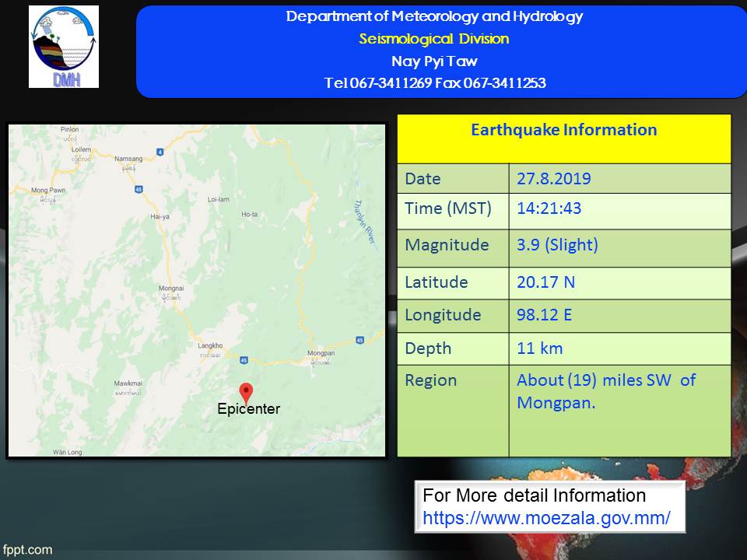Select the "Seismological Division" subtitle
The width and height of the screenshot is (747, 560).
point(434,39)
